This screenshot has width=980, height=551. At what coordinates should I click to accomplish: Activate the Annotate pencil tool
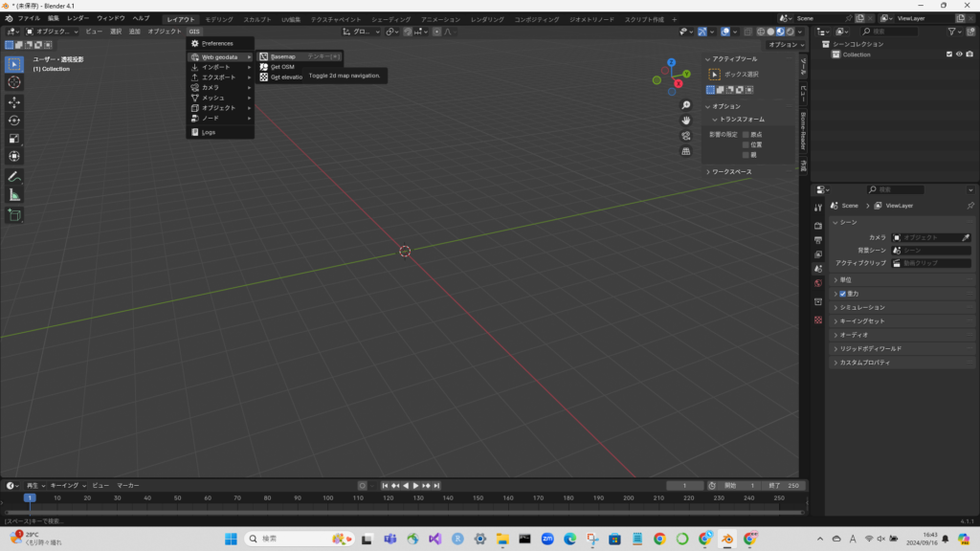click(x=14, y=177)
